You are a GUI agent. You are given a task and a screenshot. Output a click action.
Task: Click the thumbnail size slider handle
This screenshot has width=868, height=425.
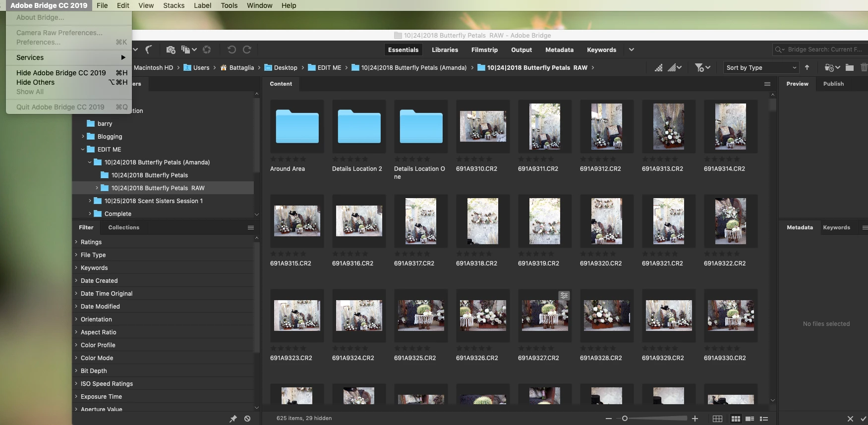click(x=625, y=419)
